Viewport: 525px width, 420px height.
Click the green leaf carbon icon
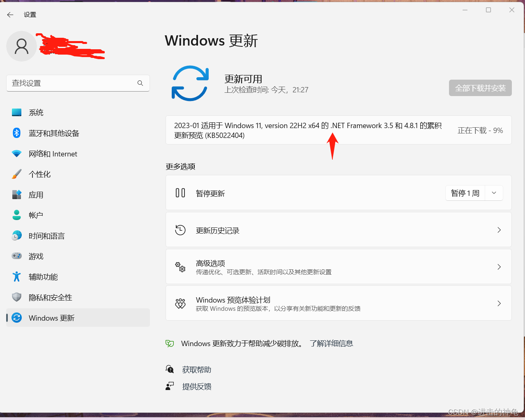pyautogui.click(x=170, y=344)
